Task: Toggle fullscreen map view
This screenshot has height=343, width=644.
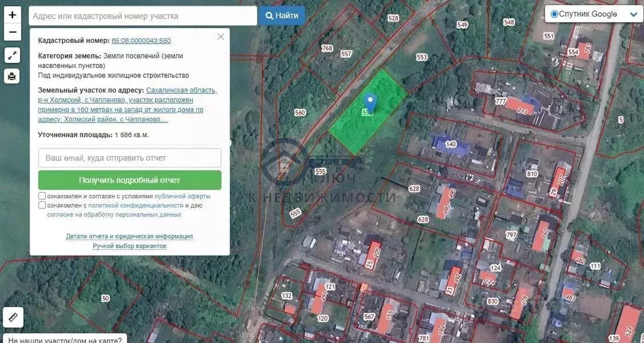Action: pos(13,55)
